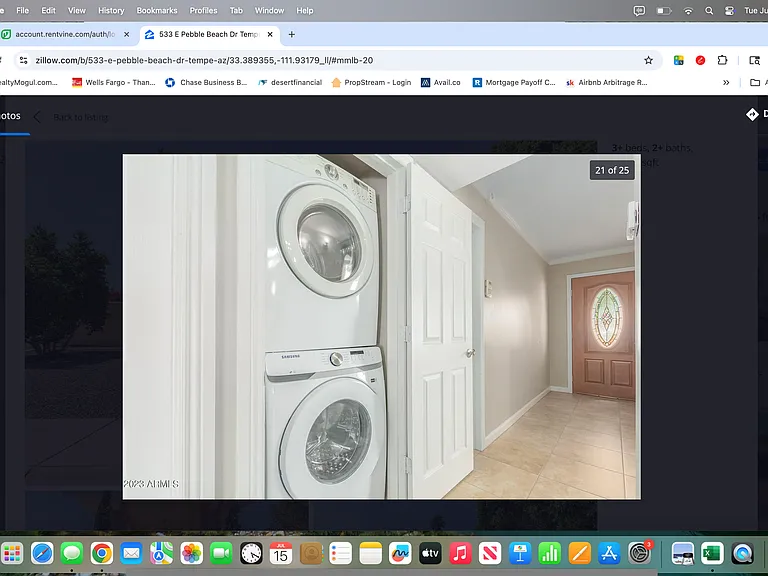Open the History menu

coord(111,10)
